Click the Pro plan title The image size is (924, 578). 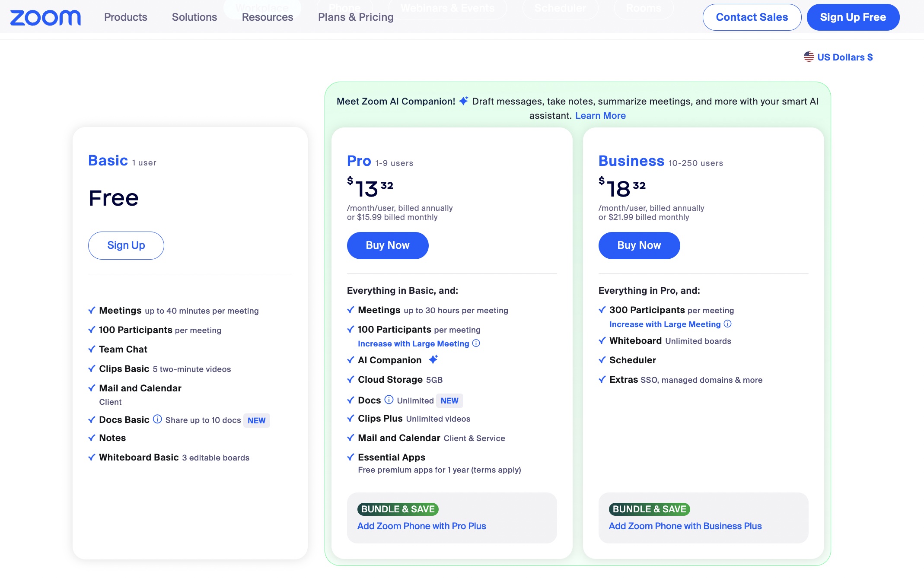point(359,161)
